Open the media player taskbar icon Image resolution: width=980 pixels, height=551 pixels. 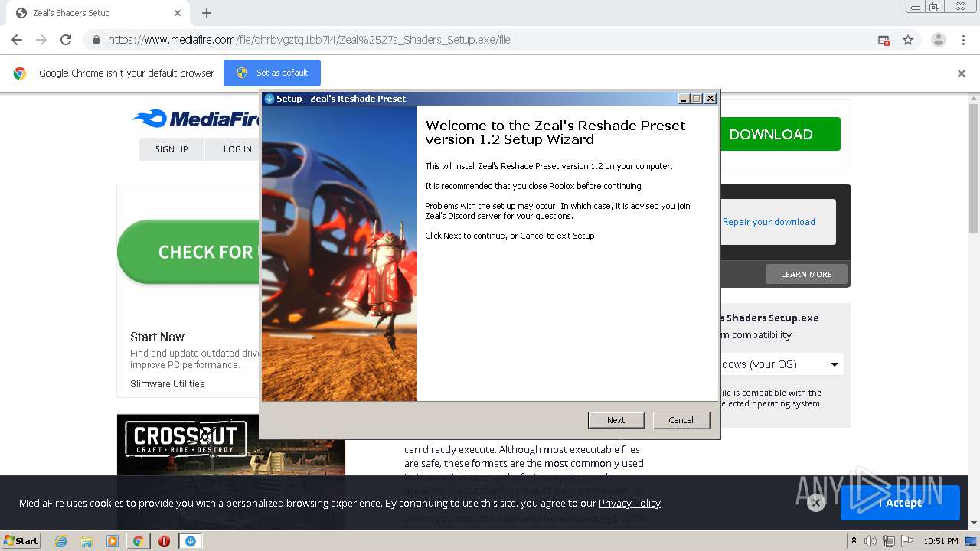click(x=113, y=541)
